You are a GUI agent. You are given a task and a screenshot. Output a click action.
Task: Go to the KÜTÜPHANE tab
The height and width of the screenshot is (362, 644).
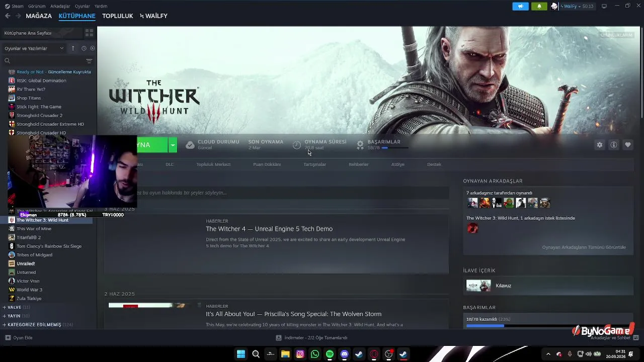[x=77, y=16]
